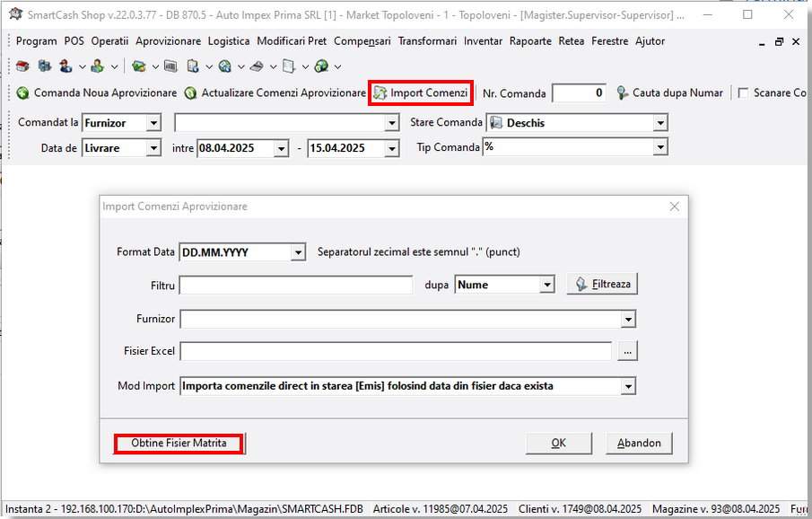Open start date 08.04.2025 picker
Image resolution: width=812 pixels, height=519 pixels.
point(281,149)
